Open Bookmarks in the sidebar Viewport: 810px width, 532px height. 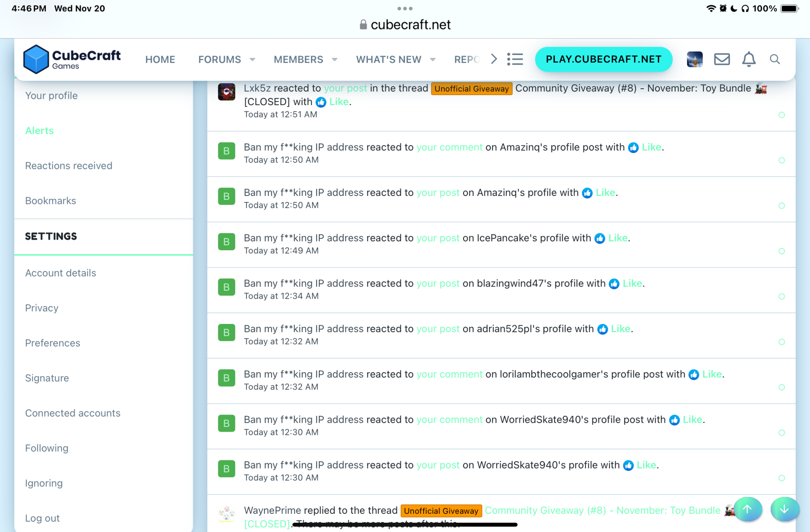tap(51, 201)
